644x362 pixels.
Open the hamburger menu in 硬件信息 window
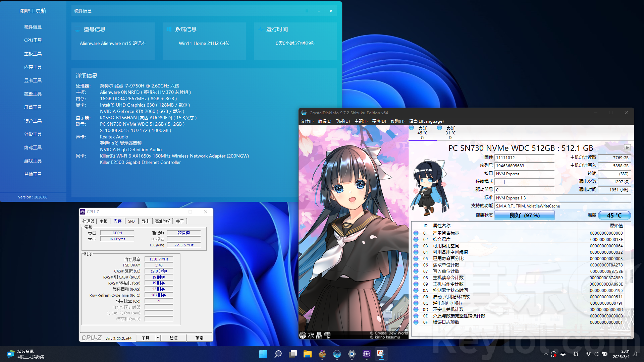(307, 11)
